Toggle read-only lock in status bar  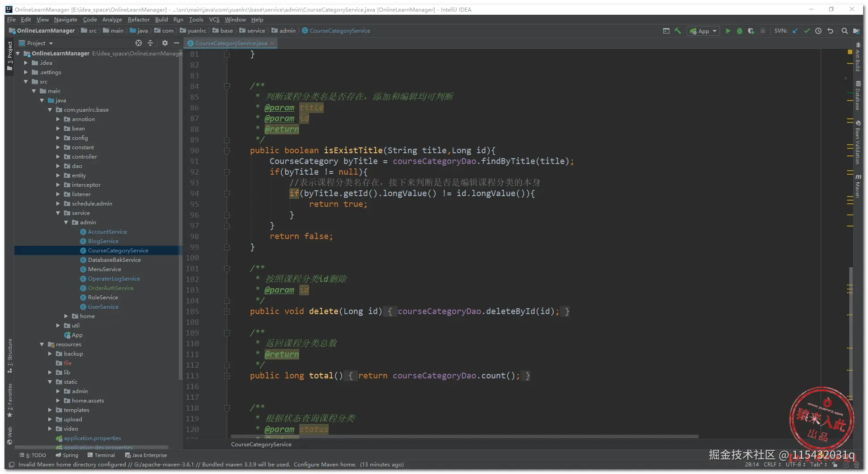click(x=834, y=465)
